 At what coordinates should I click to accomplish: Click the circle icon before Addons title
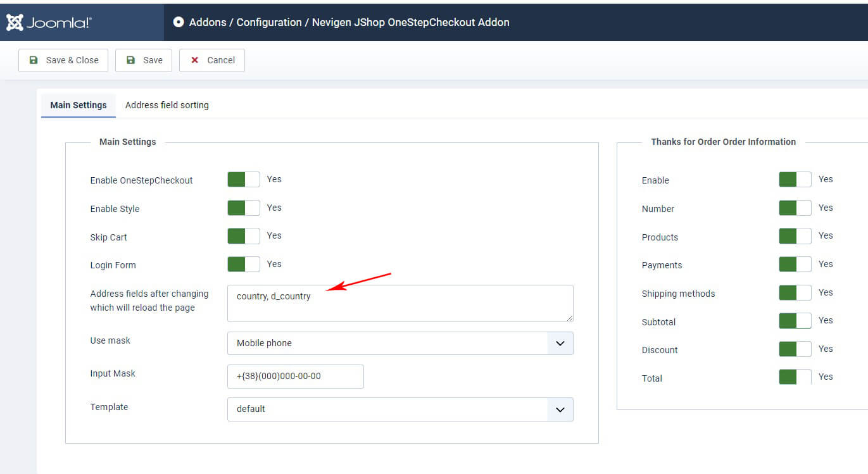[x=179, y=22]
